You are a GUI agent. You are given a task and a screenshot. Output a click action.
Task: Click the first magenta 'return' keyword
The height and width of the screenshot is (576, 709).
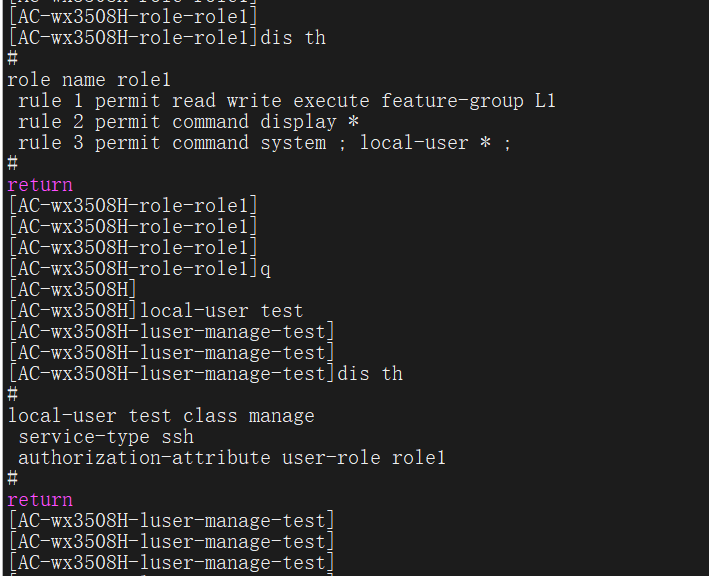point(40,185)
